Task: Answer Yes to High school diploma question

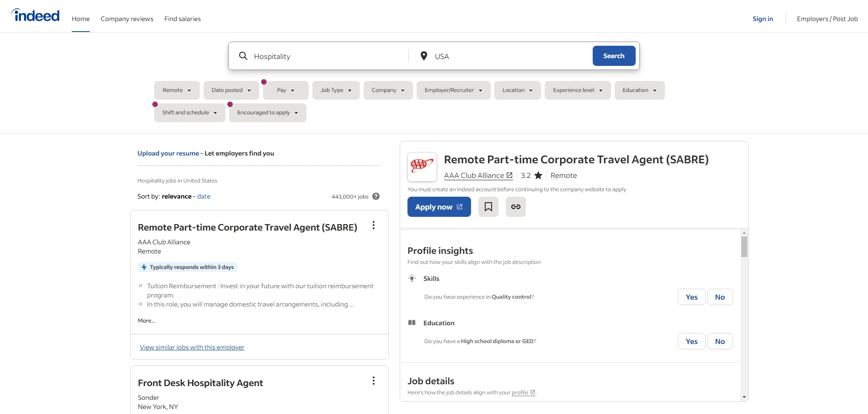Action: click(x=691, y=341)
